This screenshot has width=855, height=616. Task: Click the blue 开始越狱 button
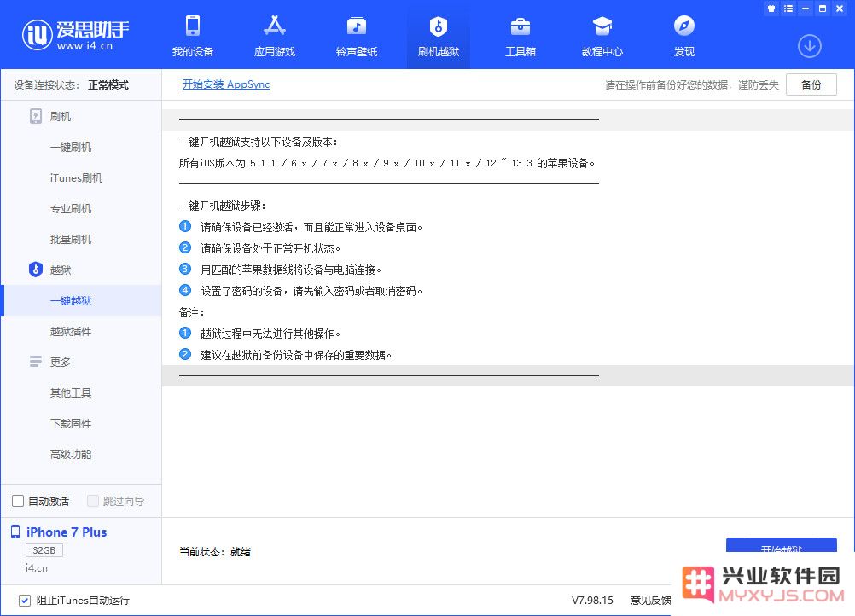[782, 546]
